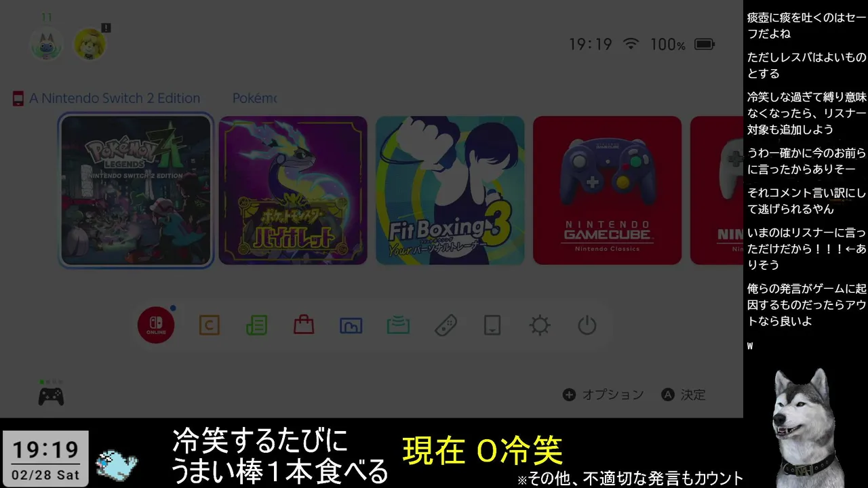Click the battery status icon
Image resolution: width=868 pixels, height=488 pixels.
tap(705, 44)
